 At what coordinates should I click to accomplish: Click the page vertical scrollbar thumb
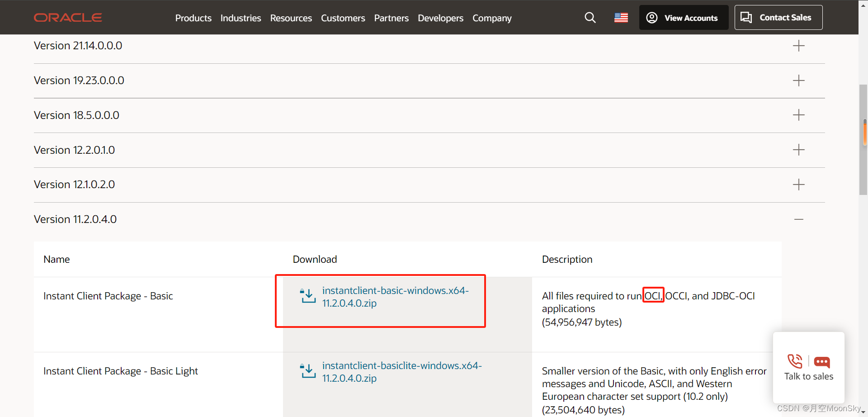(x=863, y=139)
